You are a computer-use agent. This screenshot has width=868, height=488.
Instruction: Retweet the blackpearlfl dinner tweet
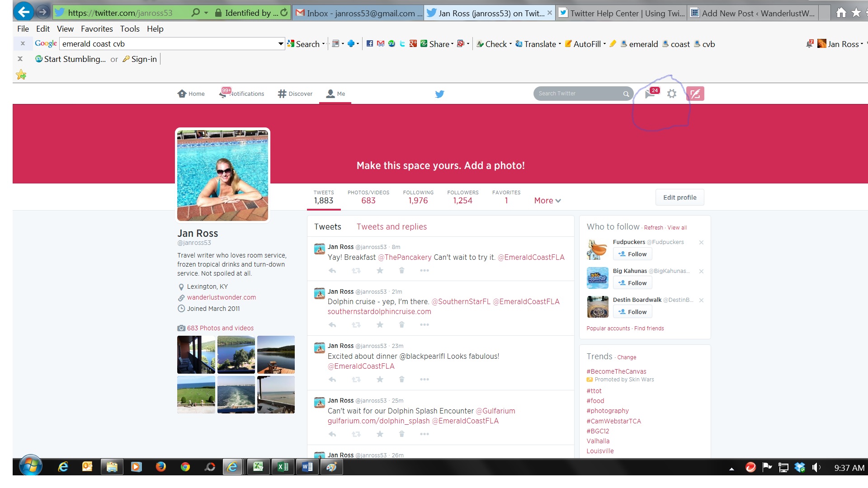(x=356, y=379)
